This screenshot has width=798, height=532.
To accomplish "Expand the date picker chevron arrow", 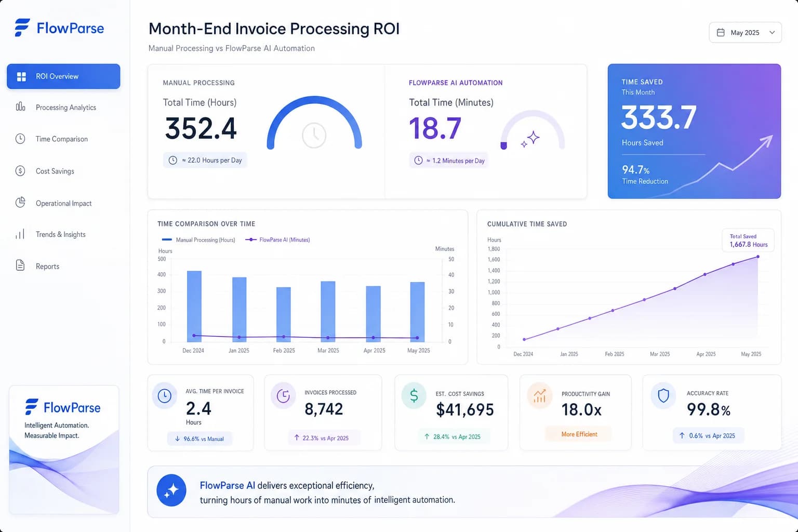I will 772,32.
